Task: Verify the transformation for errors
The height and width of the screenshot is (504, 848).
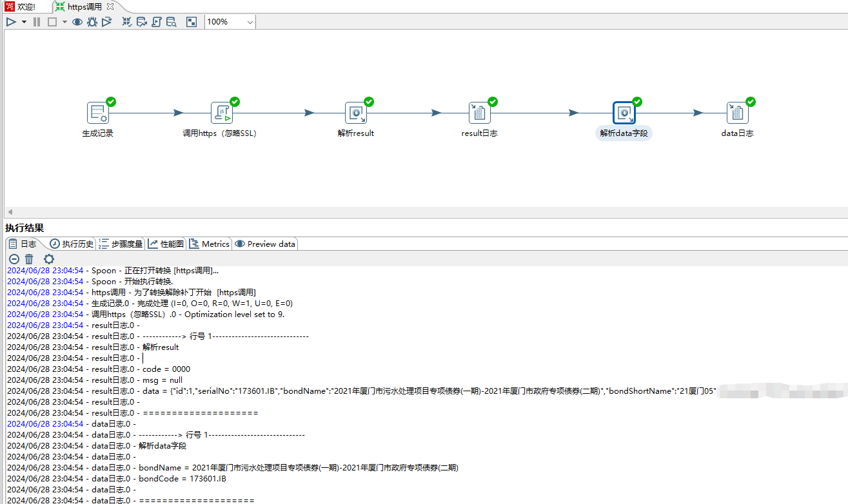Action: pos(126,21)
